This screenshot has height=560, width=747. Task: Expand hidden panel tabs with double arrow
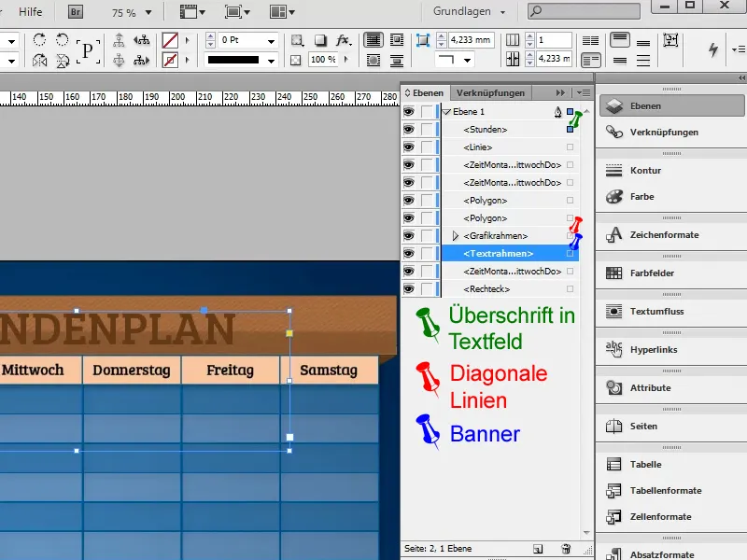[x=560, y=92]
